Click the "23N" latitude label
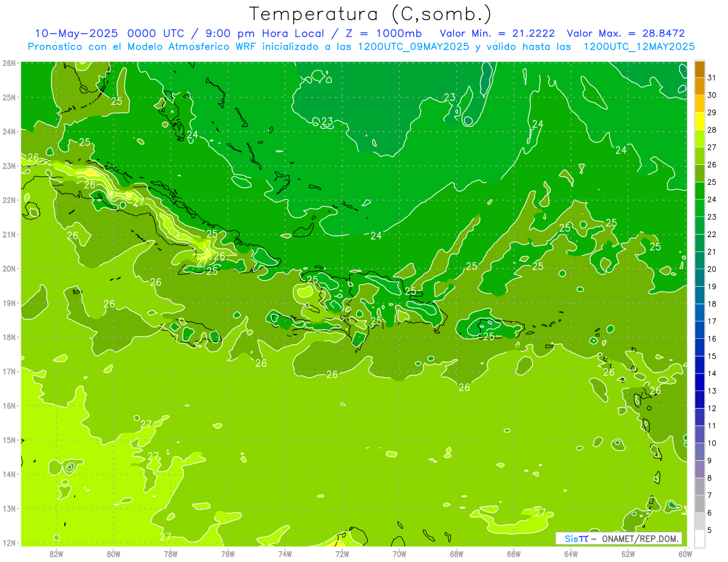Screen dimensions: 728x562 point(8,166)
